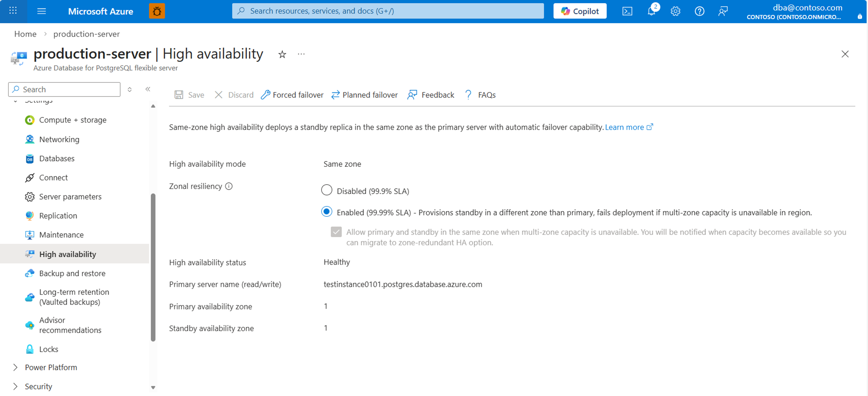Image resolution: width=868 pixels, height=396 pixels.
Task: Click the help question mark icon
Action: (699, 11)
